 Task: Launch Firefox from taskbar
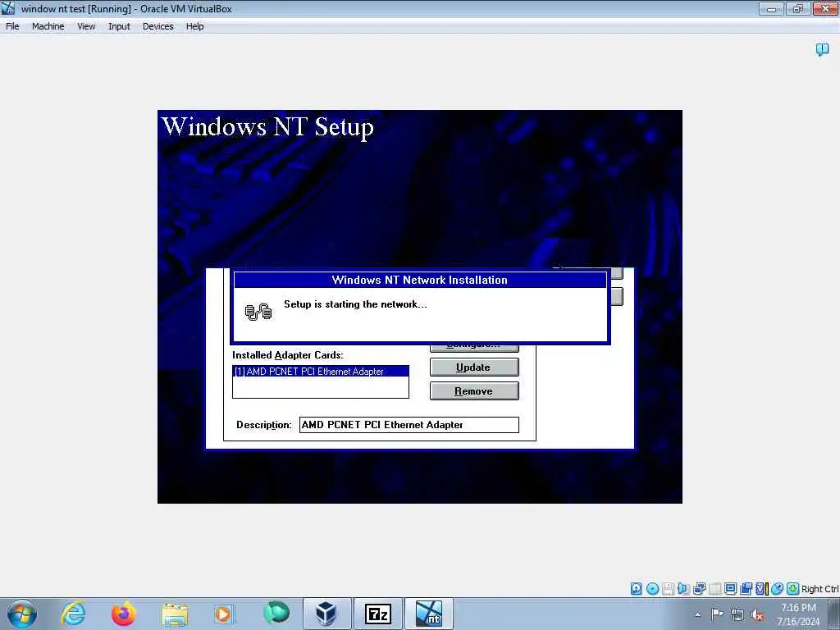click(123, 614)
